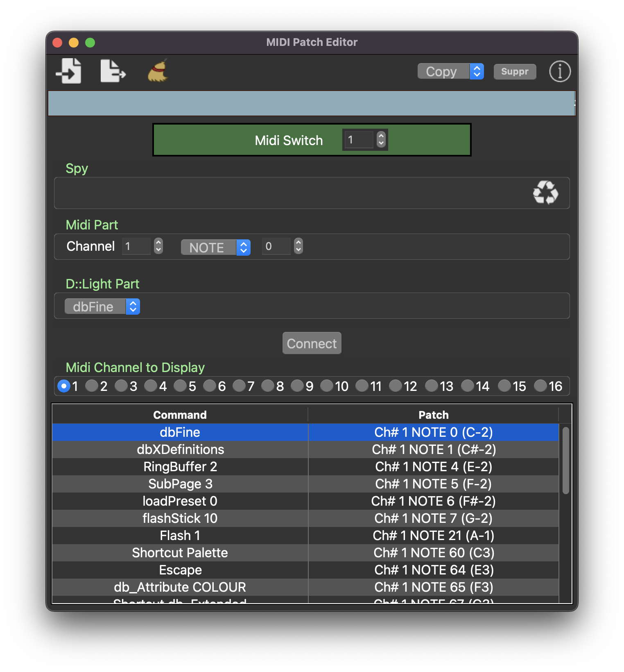Select the Shortcut Palette row
Image resolution: width=624 pixels, height=672 pixels.
180,553
